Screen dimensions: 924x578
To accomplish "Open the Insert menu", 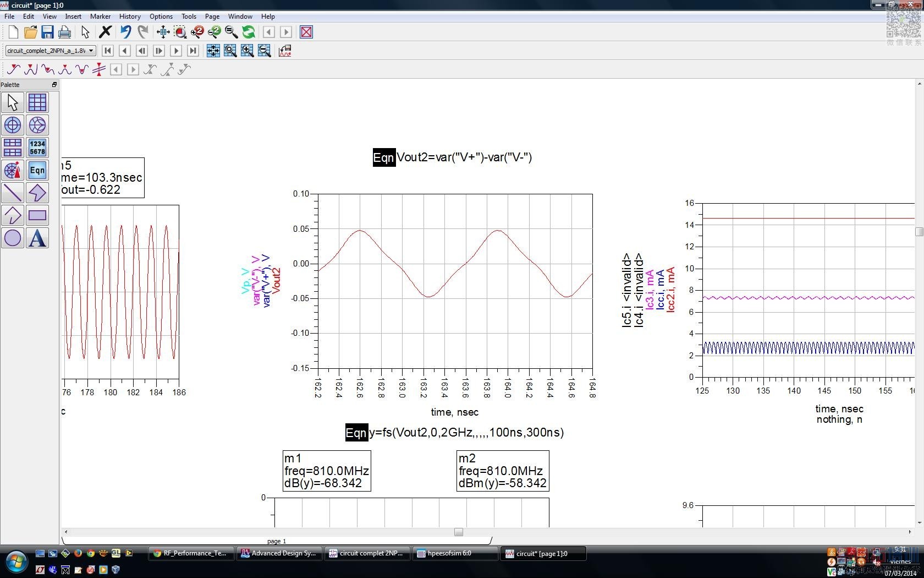I will pyautogui.click(x=73, y=17).
